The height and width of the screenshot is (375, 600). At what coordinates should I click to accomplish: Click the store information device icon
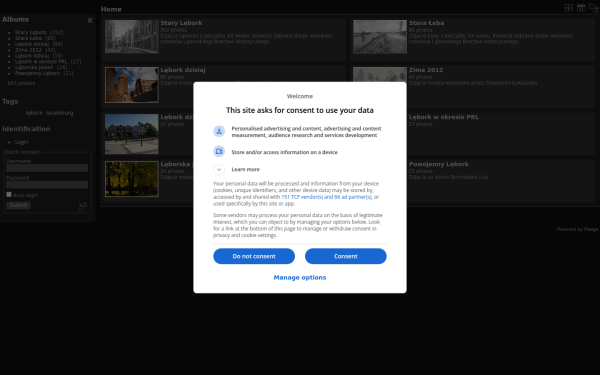(219, 152)
